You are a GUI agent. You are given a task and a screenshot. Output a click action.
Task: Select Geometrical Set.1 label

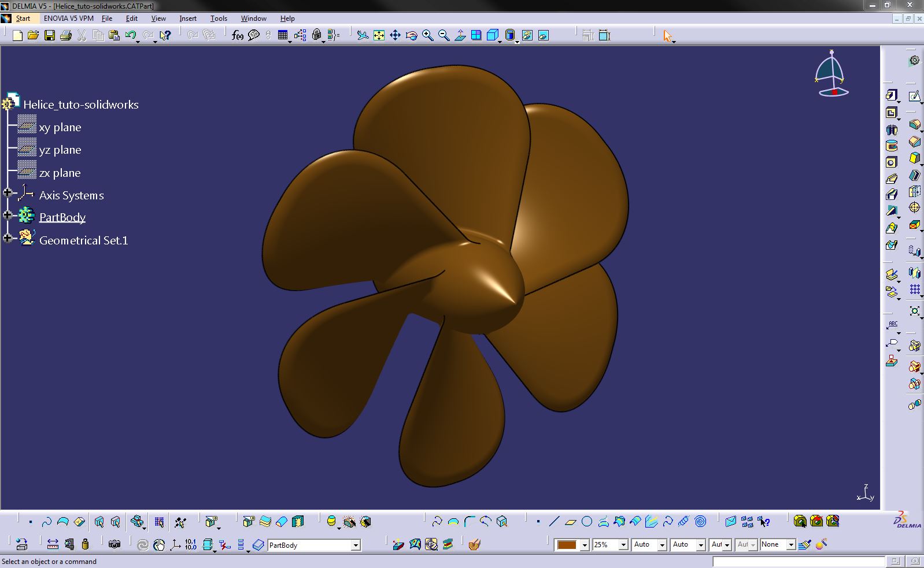[84, 240]
